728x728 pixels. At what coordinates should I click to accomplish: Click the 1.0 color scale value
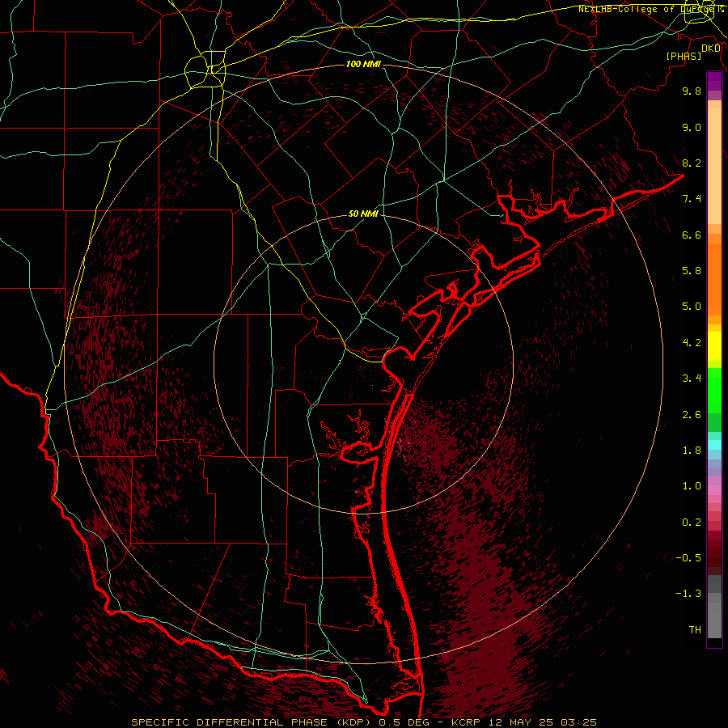(692, 486)
